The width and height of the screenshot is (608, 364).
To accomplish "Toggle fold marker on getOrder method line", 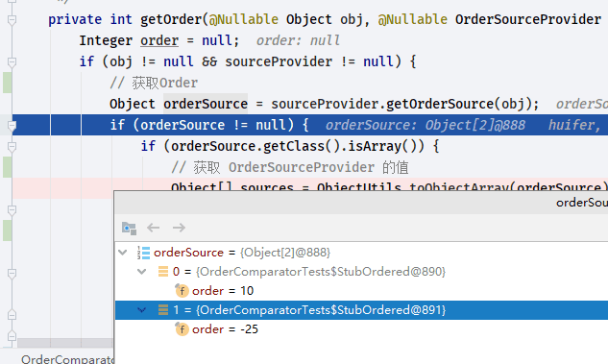I will coord(12,19).
